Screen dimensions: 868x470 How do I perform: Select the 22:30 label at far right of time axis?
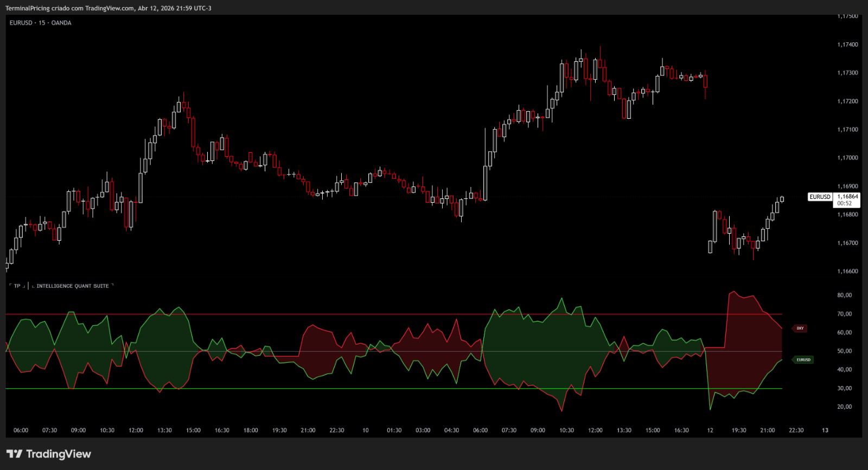click(796, 430)
